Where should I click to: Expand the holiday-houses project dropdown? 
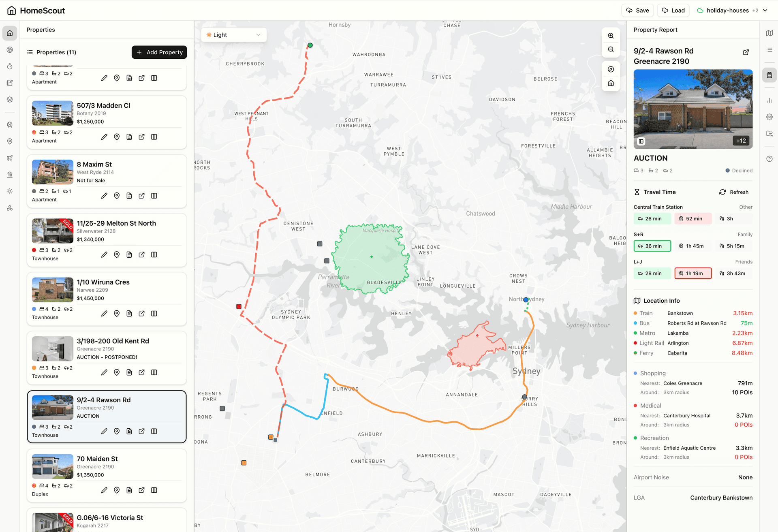click(765, 10)
